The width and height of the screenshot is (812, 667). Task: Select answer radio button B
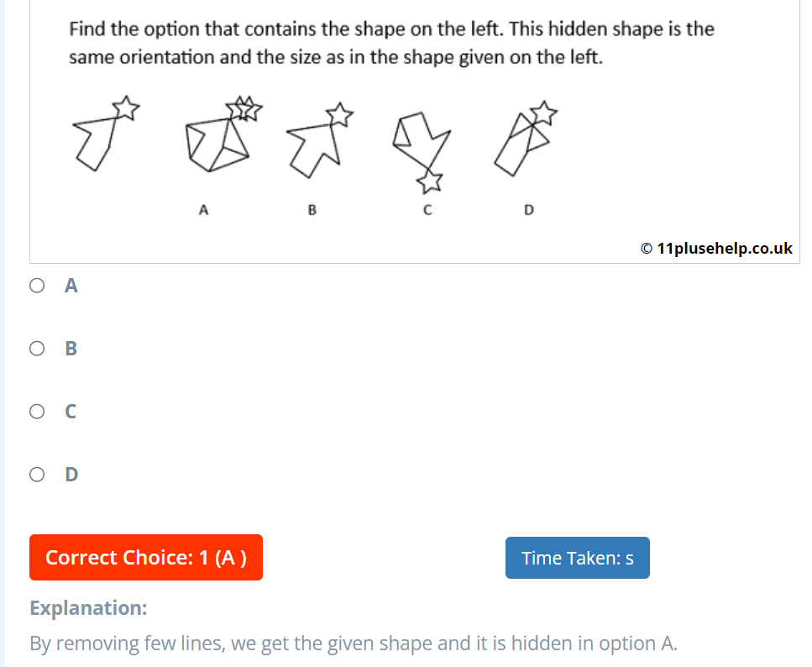(37, 348)
